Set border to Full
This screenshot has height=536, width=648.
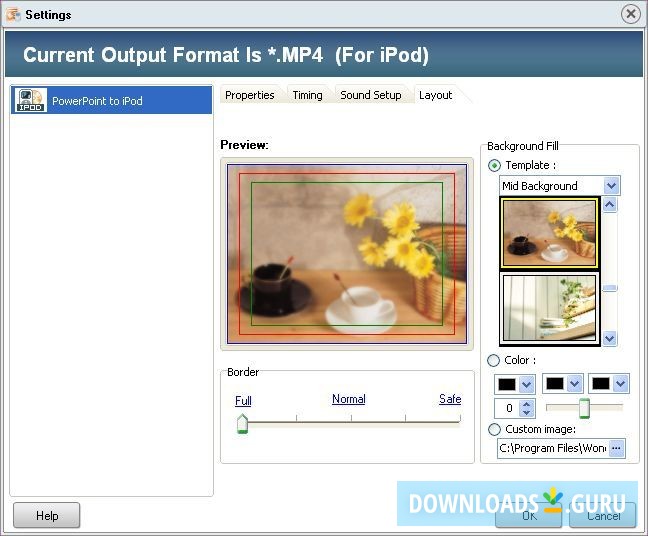[x=243, y=400]
